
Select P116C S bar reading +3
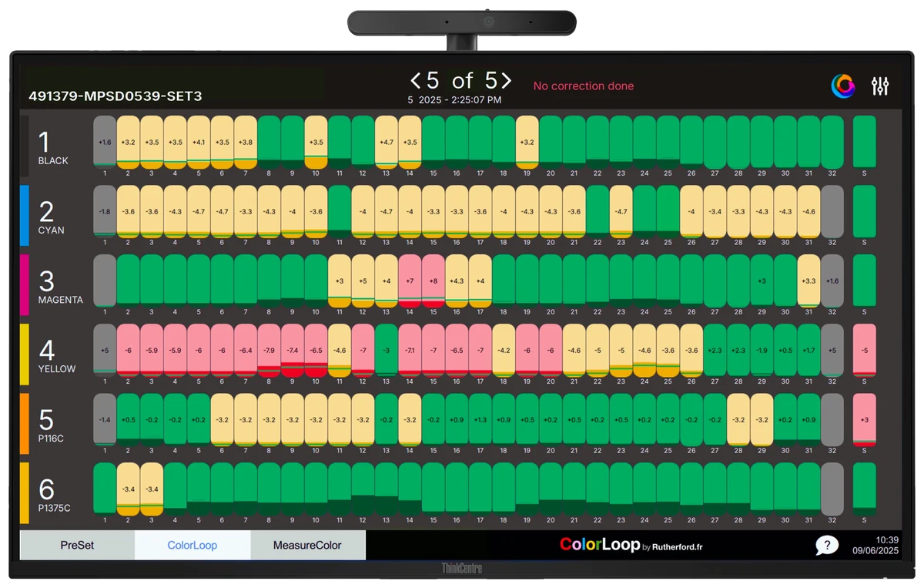(x=865, y=419)
